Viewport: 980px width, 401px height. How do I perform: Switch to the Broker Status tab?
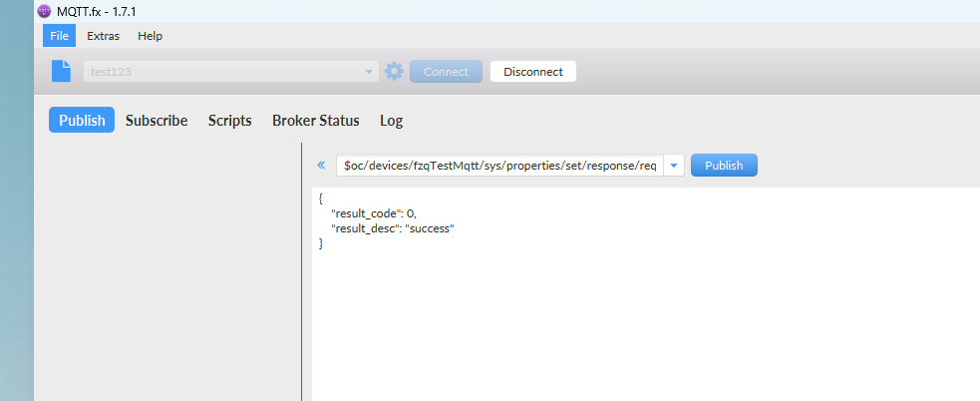click(316, 121)
